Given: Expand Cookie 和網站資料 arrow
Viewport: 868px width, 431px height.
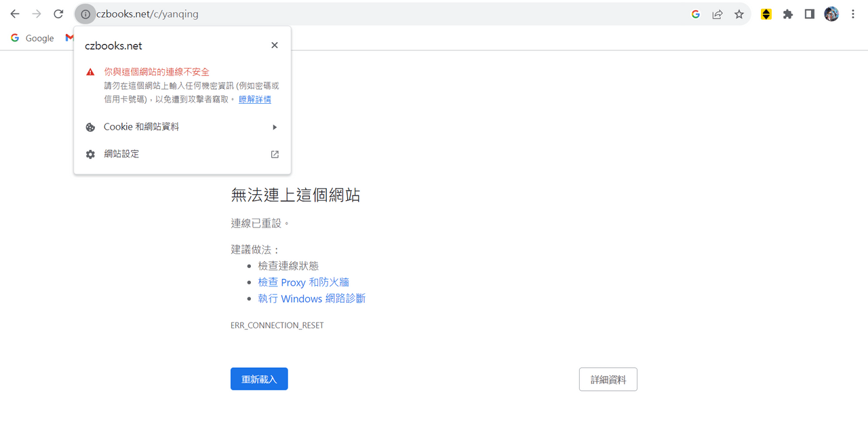Looking at the screenshot, I should coord(275,127).
